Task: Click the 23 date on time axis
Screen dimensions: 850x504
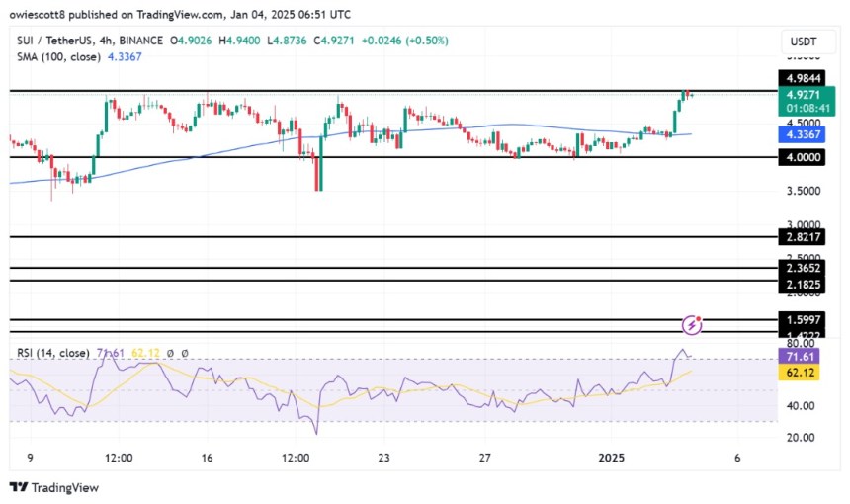Action: pos(384,458)
